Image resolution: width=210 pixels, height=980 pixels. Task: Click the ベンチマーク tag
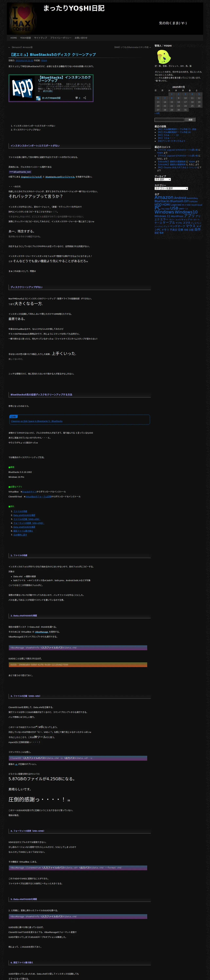pyautogui.click(x=177, y=226)
